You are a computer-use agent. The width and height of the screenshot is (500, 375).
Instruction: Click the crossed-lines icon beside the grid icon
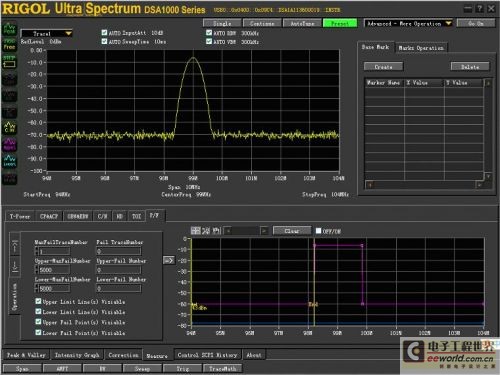tap(206, 231)
